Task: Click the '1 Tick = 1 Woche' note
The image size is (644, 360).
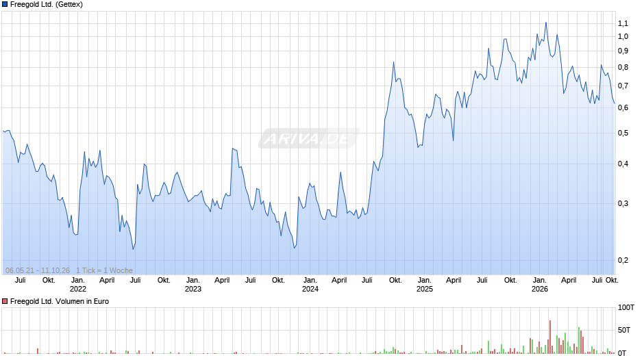Action: (104, 270)
